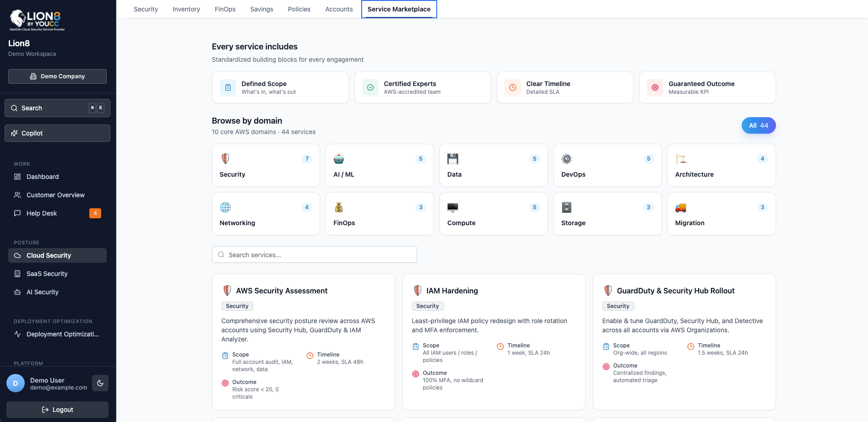The width and height of the screenshot is (868, 422).
Task: Open Help Desk in sidebar
Action: coord(57,213)
